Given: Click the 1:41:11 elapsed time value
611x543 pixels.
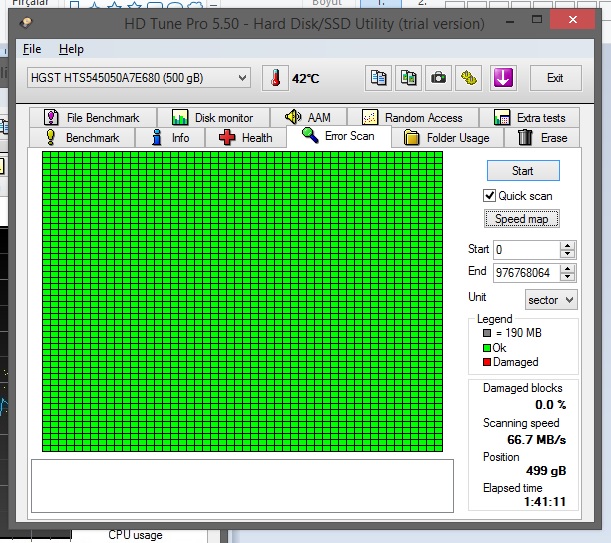Looking at the screenshot, I should [545, 501].
